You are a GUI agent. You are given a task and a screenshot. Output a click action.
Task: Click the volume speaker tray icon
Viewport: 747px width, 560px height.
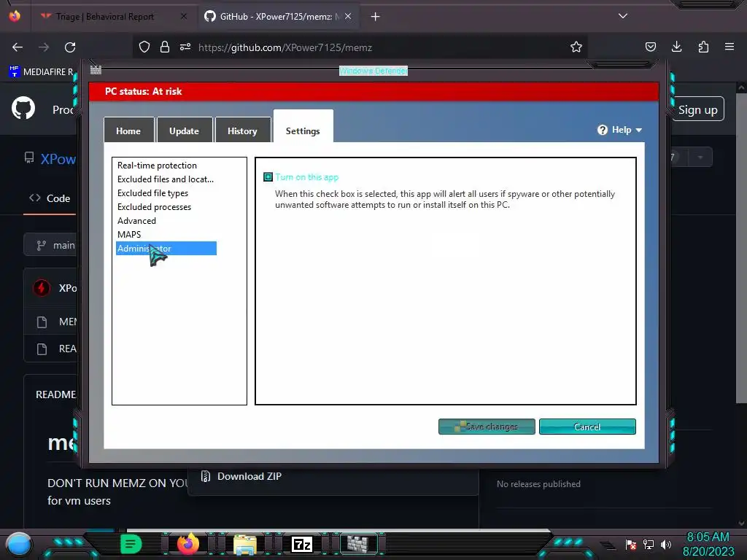coord(666,544)
